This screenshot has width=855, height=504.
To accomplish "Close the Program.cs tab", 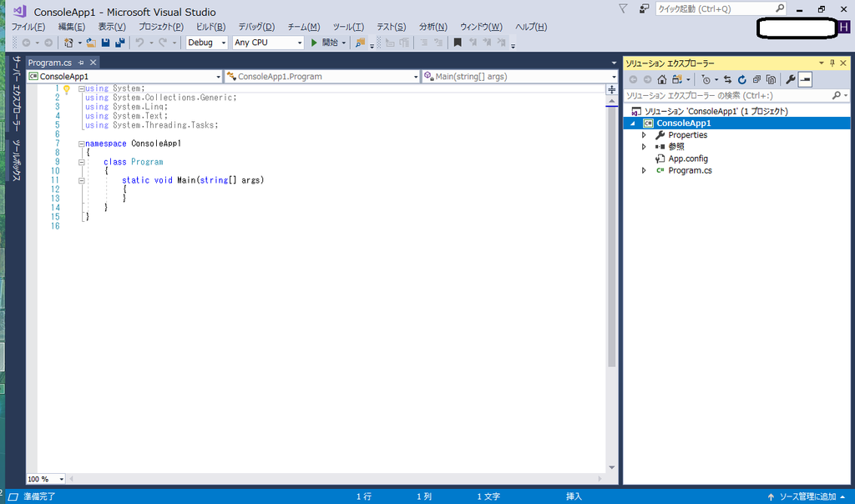I will click(94, 63).
